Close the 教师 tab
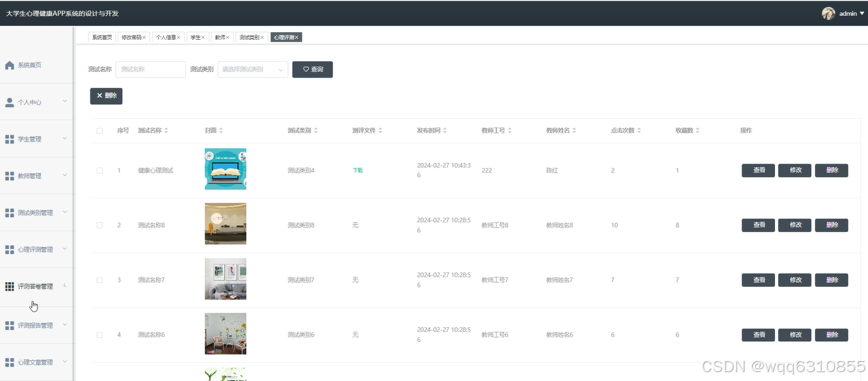The width and height of the screenshot is (868, 381). (x=228, y=37)
